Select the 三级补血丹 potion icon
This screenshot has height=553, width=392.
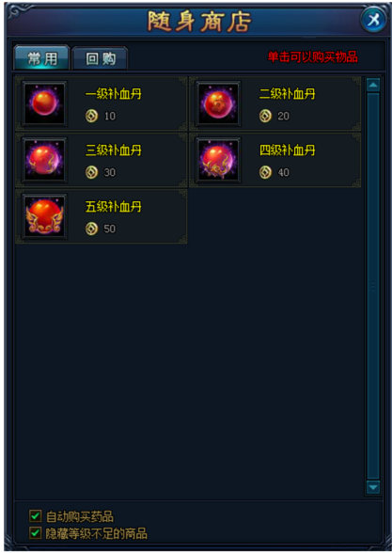click(44, 160)
